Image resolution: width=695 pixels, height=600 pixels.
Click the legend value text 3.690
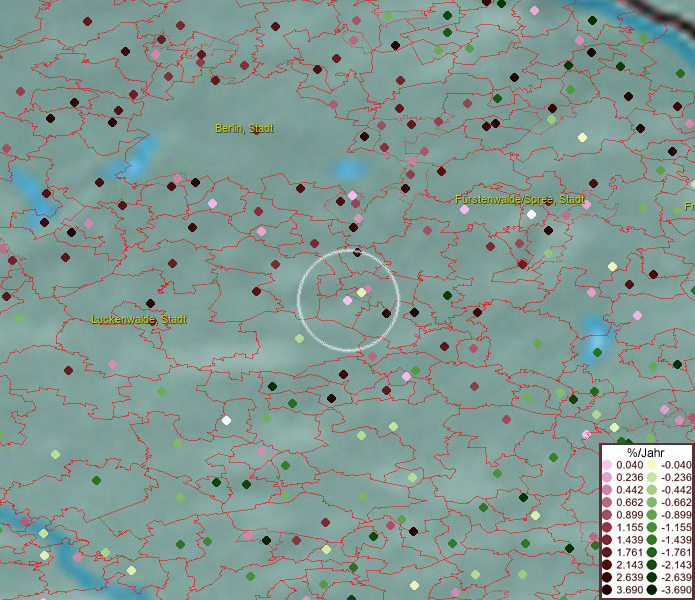pyautogui.click(x=629, y=590)
